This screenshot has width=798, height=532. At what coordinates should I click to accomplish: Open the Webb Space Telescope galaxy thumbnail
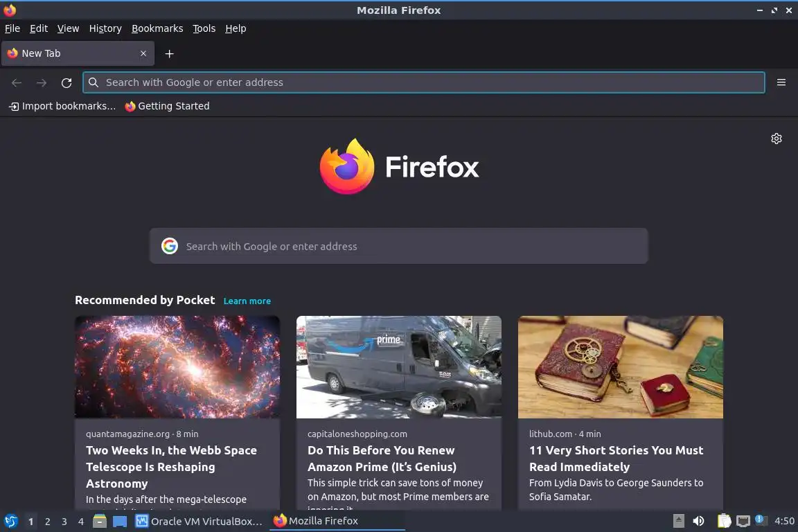pos(177,367)
